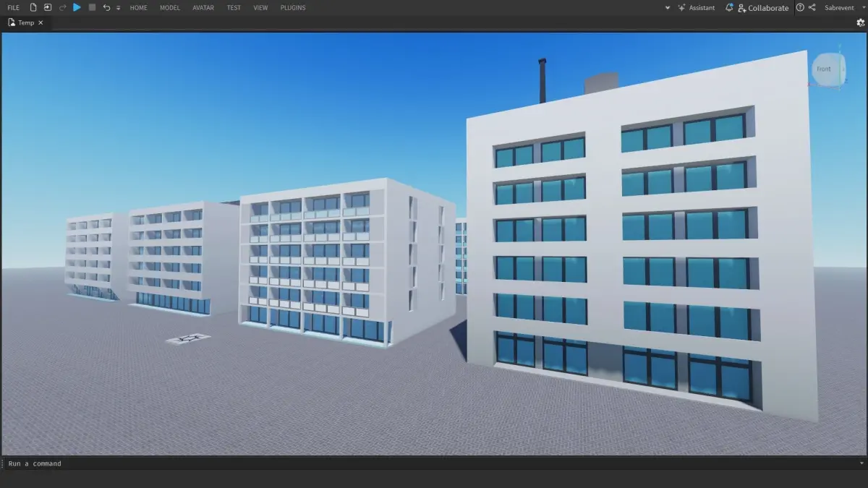Image resolution: width=868 pixels, height=488 pixels.
Task: Click the open-from-file import icon
Action: tap(48, 7)
